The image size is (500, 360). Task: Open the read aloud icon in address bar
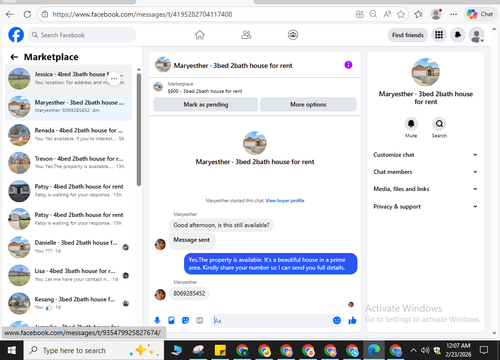coord(387,14)
